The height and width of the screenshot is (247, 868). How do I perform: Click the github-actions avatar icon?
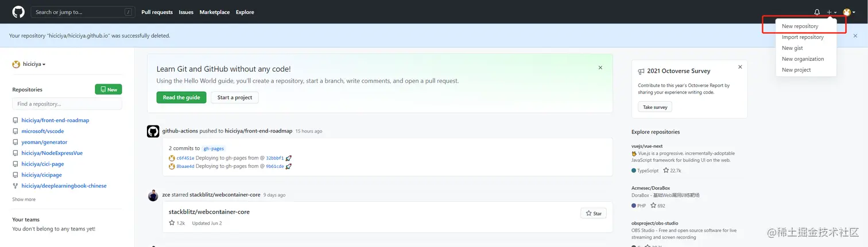[x=153, y=131]
